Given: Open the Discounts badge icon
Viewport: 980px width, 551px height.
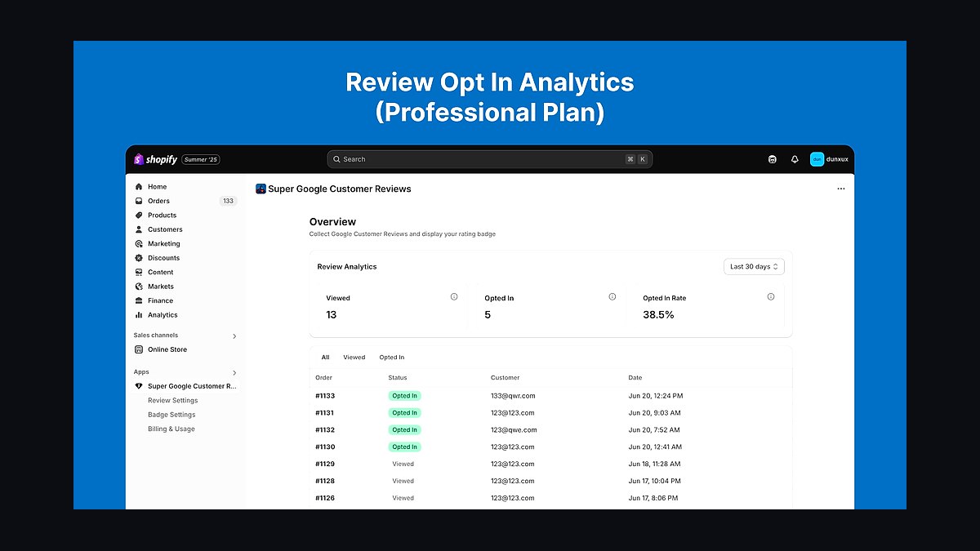Looking at the screenshot, I should pyautogui.click(x=139, y=258).
